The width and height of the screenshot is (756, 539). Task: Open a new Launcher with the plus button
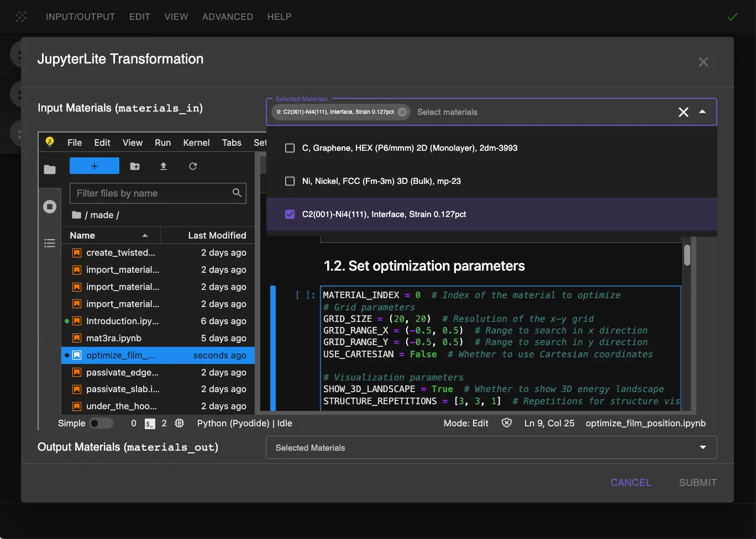[x=94, y=166]
